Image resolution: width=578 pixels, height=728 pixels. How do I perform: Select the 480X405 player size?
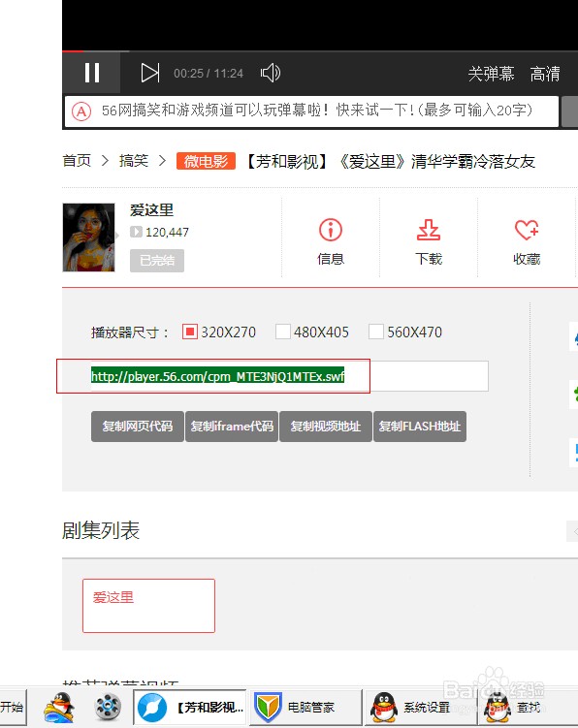[x=283, y=332]
